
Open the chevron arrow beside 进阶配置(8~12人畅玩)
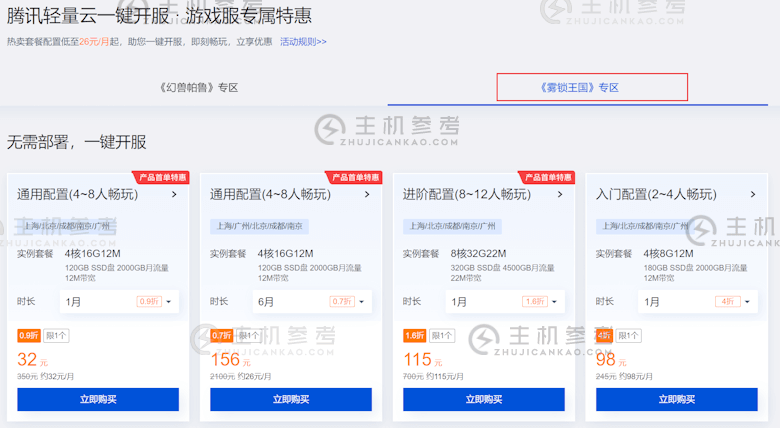pyautogui.click(x=560, y=195)
